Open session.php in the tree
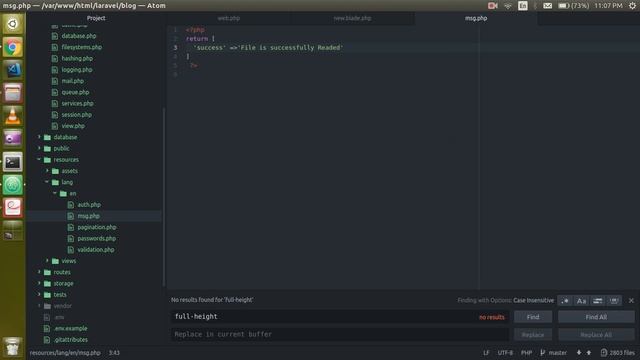640x360 pixels. [x=76, y=115]
